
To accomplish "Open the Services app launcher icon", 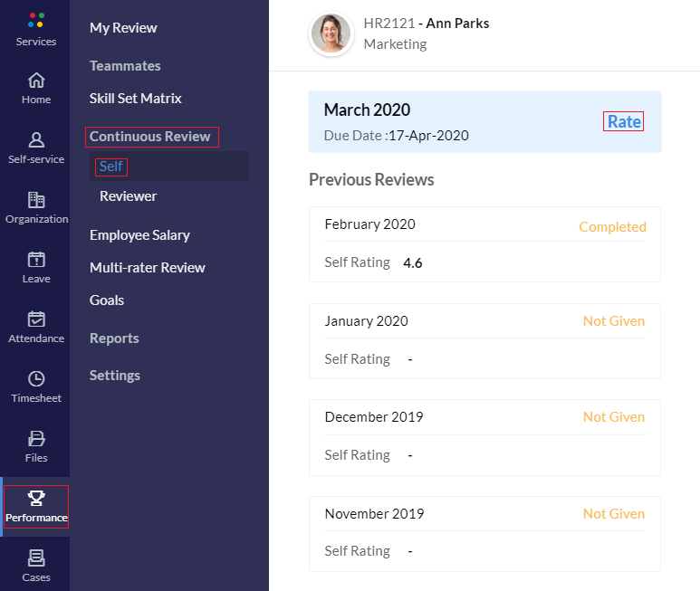I will (35, 21).
